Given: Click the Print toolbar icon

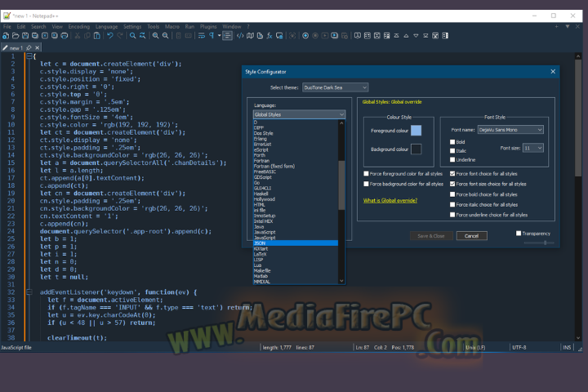Looking at the screenshot, I should pos(65,36).
